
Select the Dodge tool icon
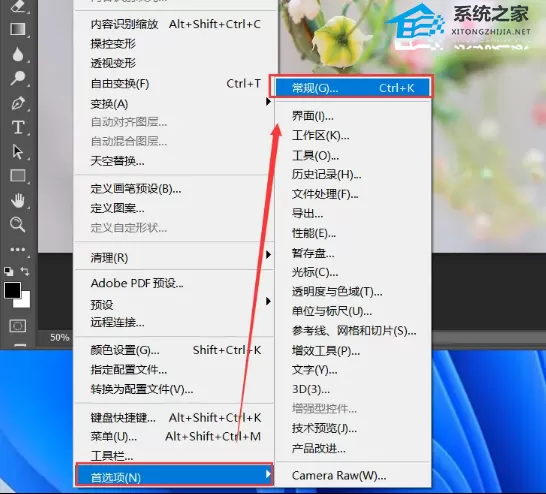point(18,78)
